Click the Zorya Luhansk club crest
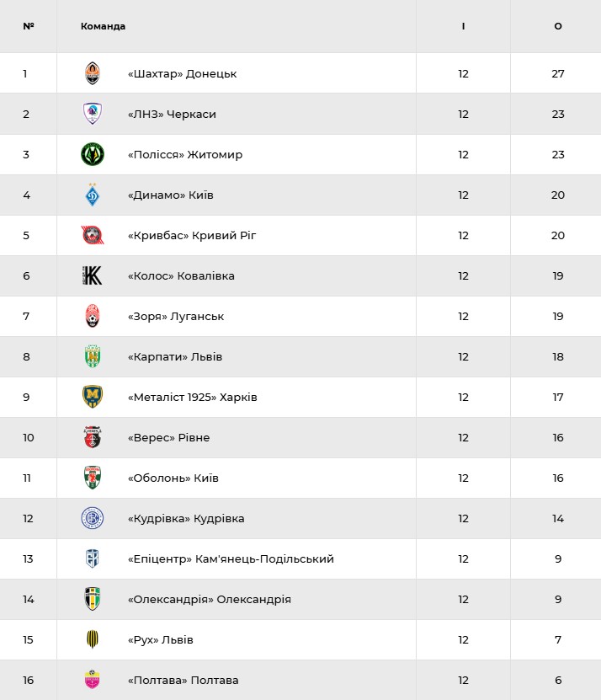601x700 pixels. (x=92, y=316)
